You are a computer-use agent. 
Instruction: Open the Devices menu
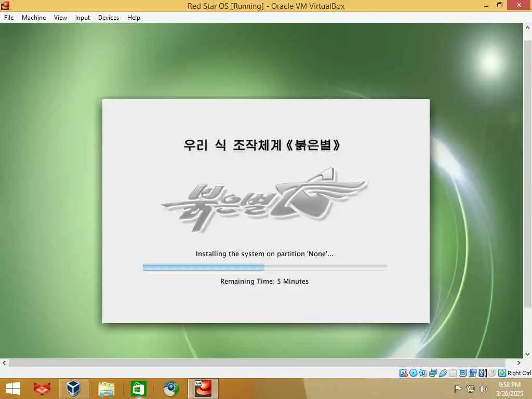coord(109,18)
